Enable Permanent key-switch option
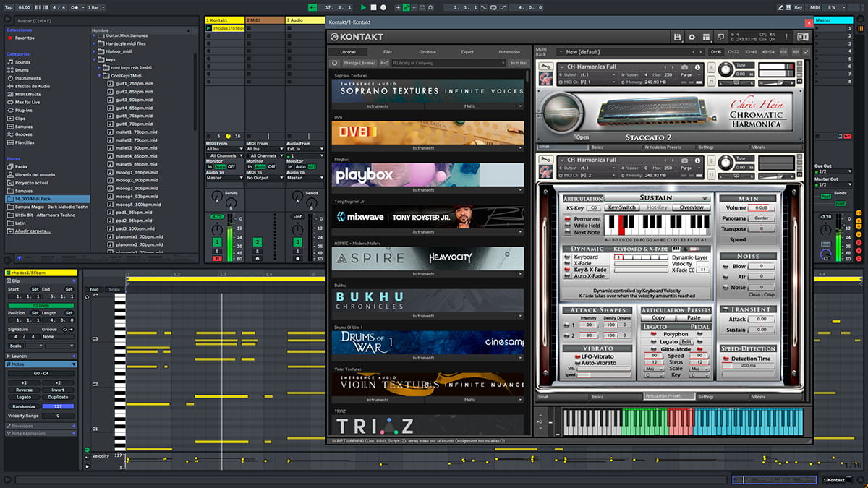868x488 pixels. [x=583, y=219]
